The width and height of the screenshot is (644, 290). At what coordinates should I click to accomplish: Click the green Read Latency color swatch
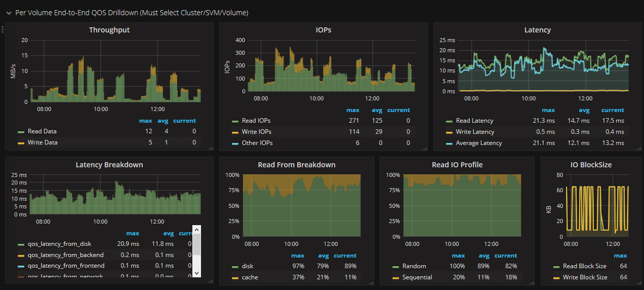tap(449, 121)
